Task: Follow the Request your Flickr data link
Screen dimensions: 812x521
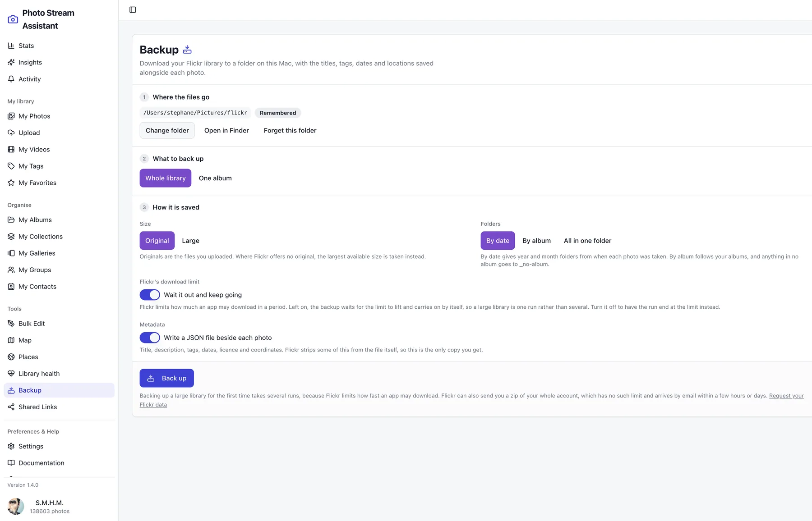Action: click(786, 396)
